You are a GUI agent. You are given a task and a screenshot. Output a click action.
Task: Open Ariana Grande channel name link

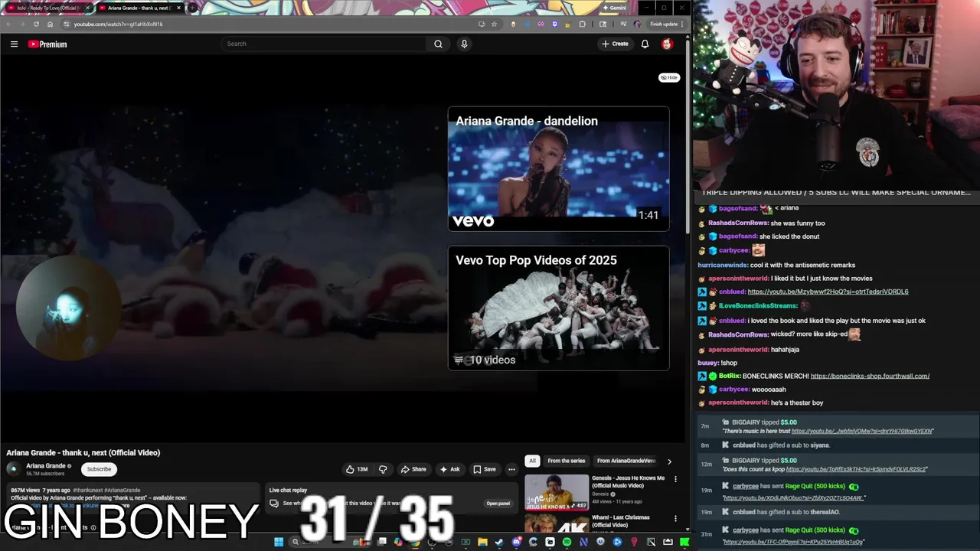click(x=46, y=466)
